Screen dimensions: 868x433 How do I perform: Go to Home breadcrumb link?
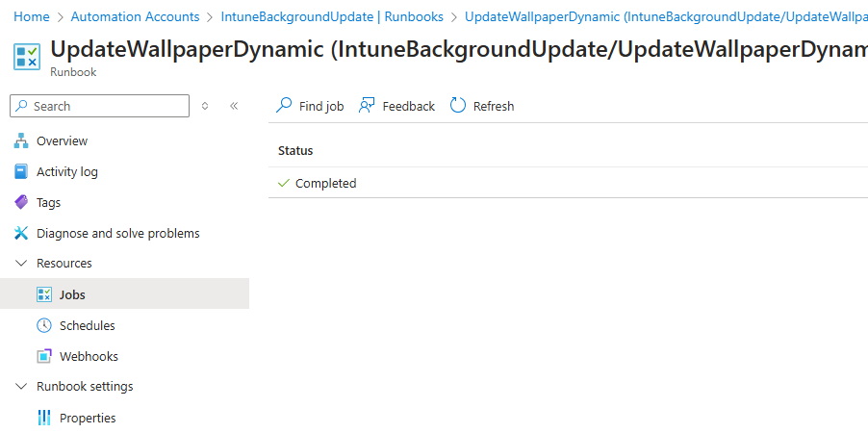32,17
